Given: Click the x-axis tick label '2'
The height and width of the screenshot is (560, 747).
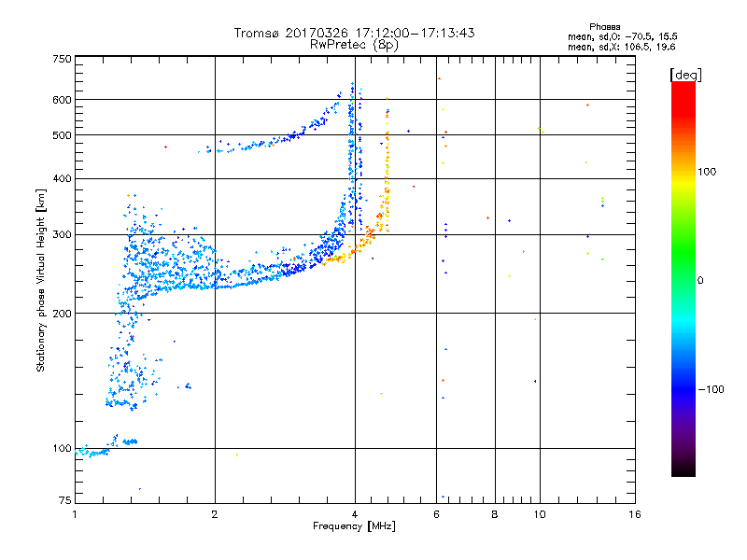Looking at the screenshot, I should pyautogui.click(x=215, y=514).
